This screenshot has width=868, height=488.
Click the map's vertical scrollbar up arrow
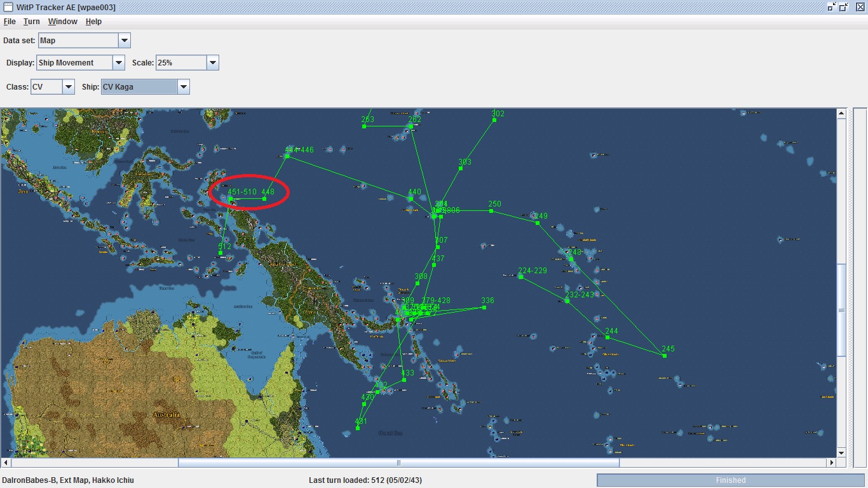(841, 114)
